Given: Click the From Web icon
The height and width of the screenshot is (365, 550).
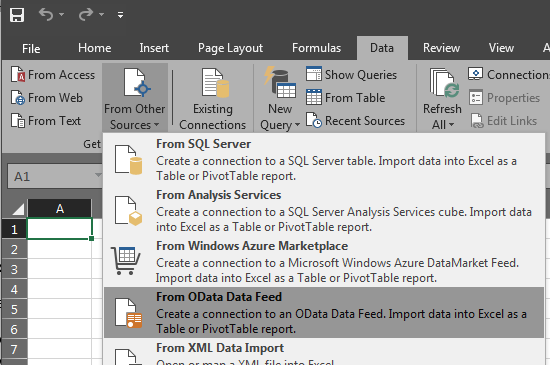Looking at the screenshot, I should click(x=18, y=97).
